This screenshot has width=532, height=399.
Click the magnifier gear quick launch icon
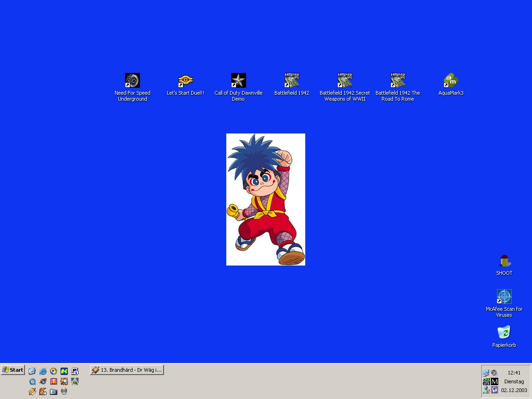point(64,381)
